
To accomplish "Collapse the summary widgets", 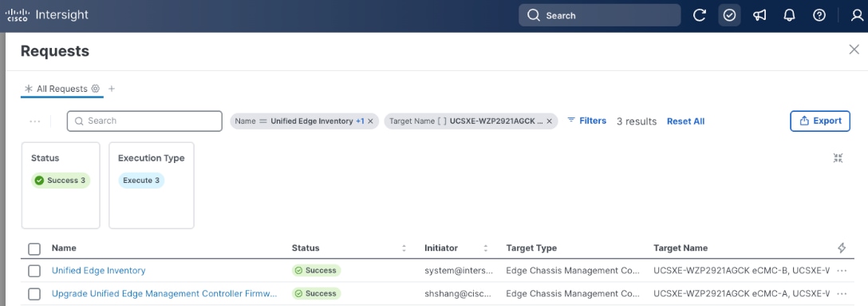I will tap(838, 158).
